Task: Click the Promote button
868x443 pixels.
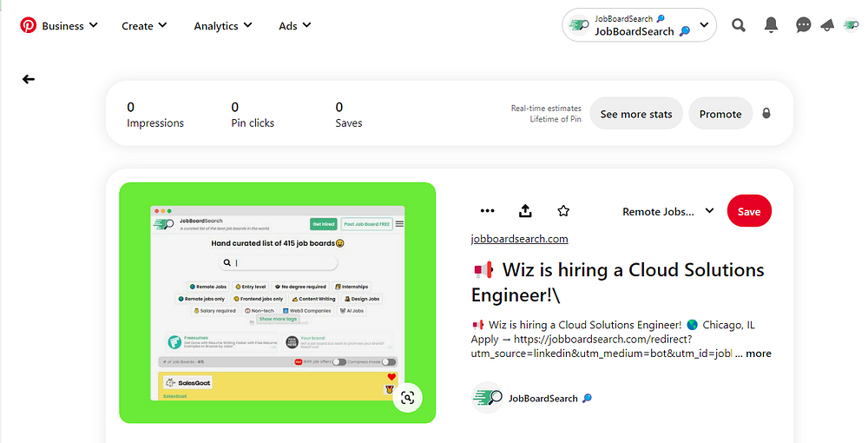Action: tap(720, 114)
